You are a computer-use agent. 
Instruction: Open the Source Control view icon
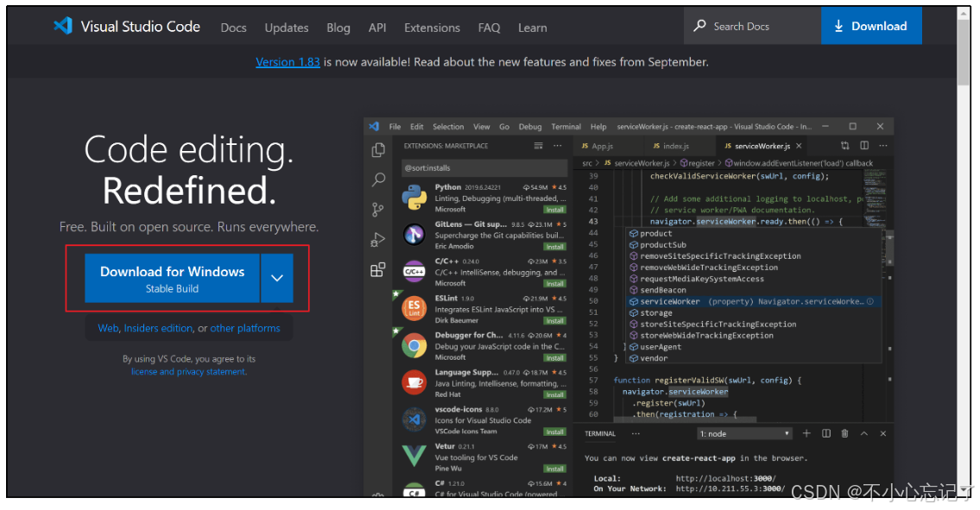pyautogui.click(x=377, y=209)
